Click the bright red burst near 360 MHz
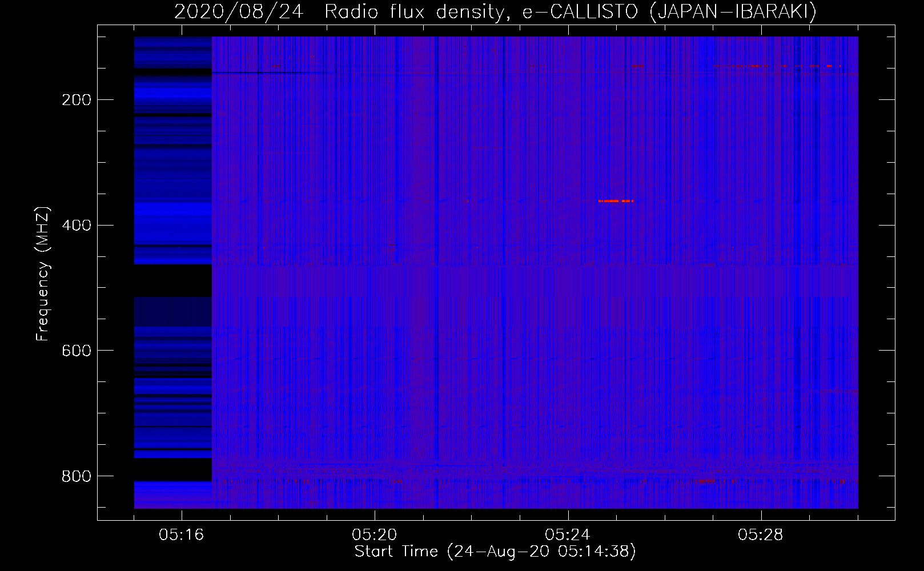This screenshot has width=924, height=571. pos(616,201)
